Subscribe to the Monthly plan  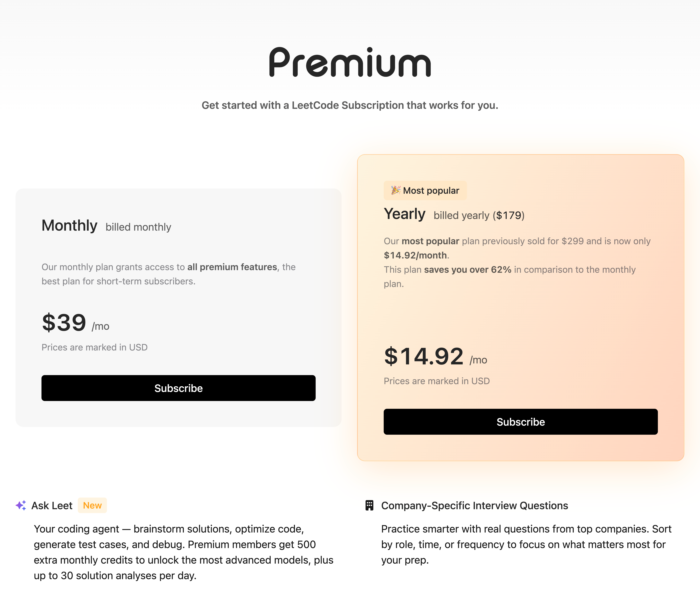coord(178,388)
